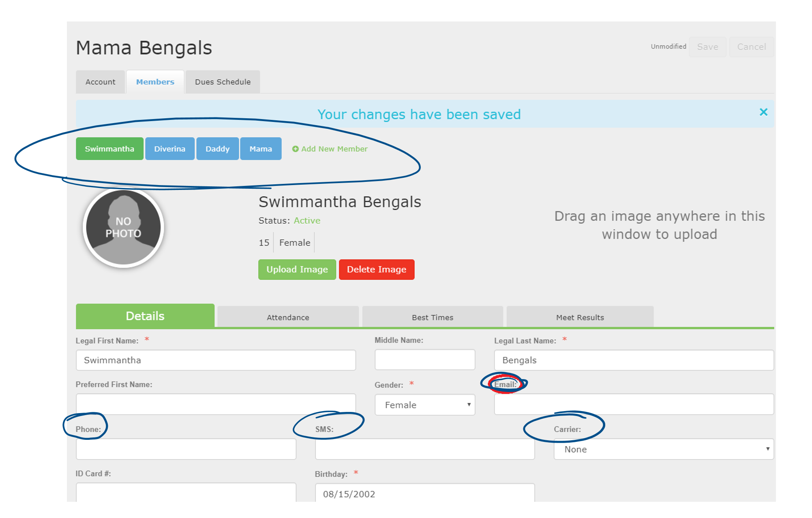Expand the Carrier dropdown

point(663,449)
